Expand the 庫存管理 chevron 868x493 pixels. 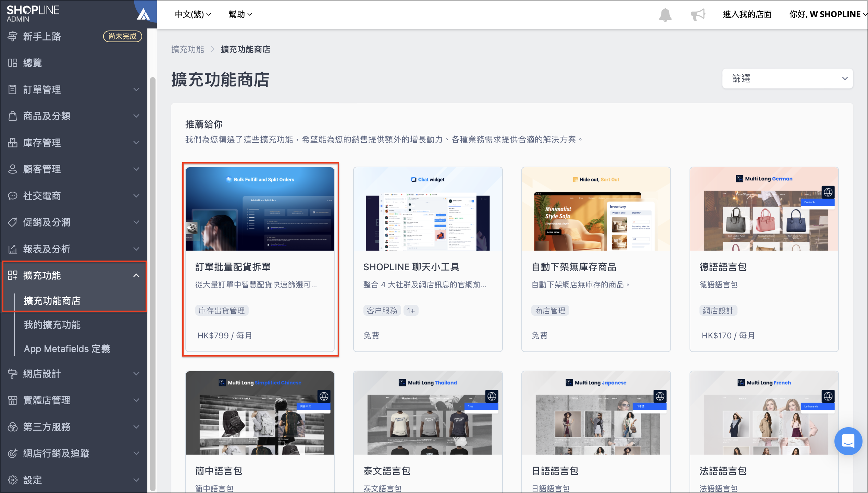pyautogui.click(x=136, y=143)
